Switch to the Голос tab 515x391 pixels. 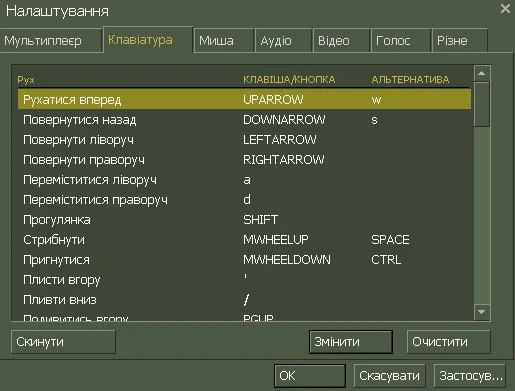(x=401, y=41)
